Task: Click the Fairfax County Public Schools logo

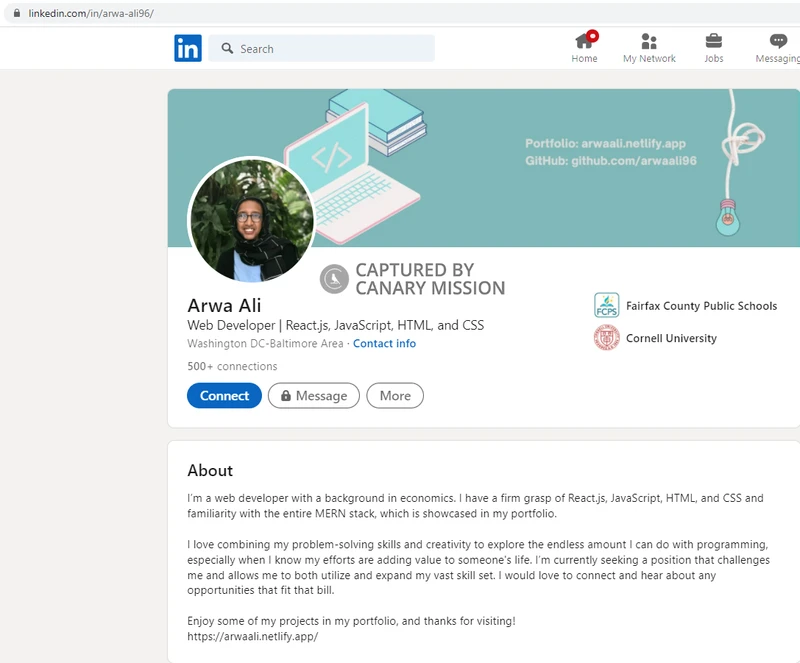Action: click(607, 305)
